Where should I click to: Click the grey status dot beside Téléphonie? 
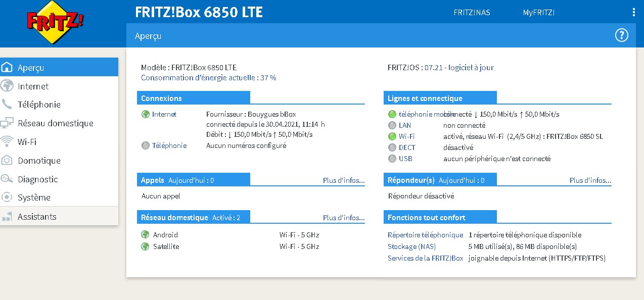146,145
